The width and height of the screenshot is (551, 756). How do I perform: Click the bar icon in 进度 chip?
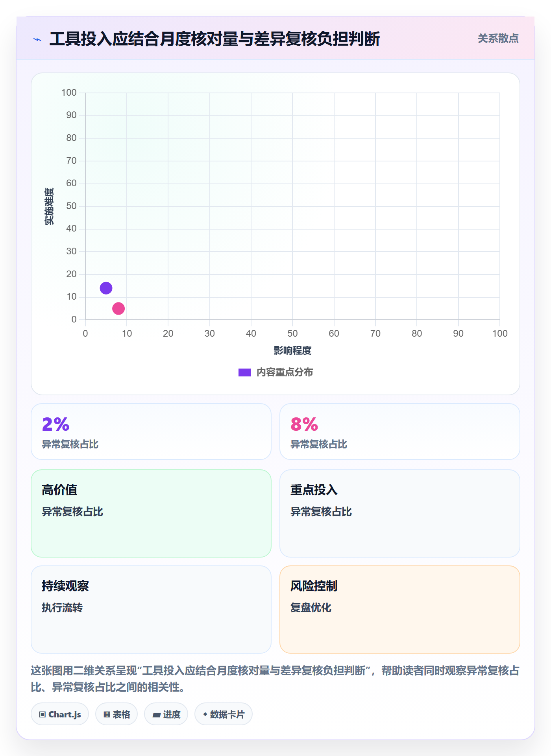pos(156,715)
